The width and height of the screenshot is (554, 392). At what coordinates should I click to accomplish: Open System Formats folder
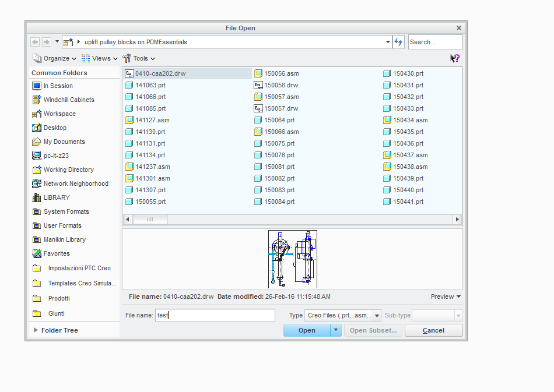(61, 211)
